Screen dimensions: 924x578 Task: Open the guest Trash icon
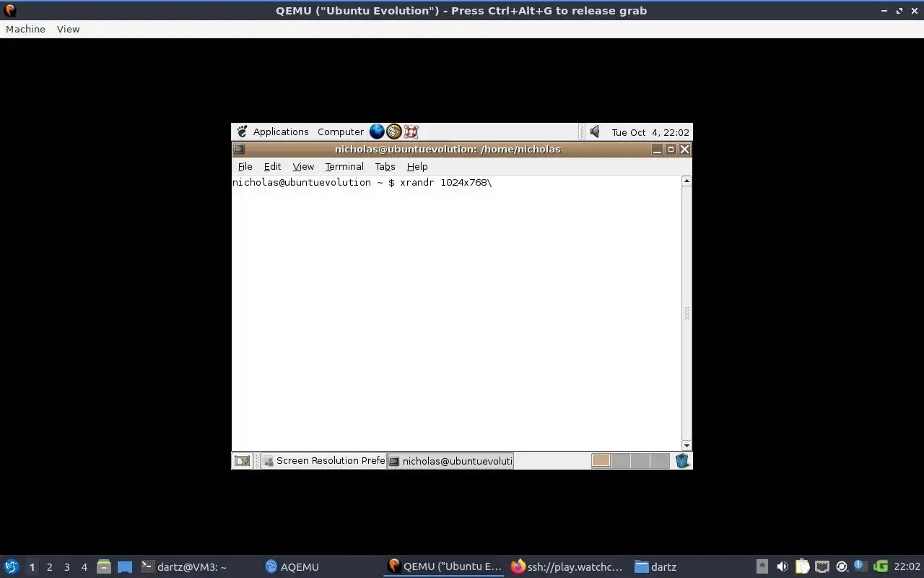pyautogui.click(x=682, y=461)
